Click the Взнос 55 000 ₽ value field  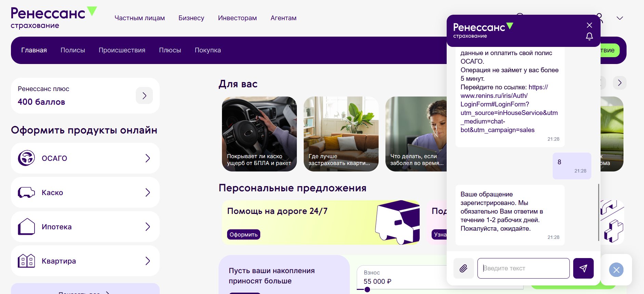[x=402, y=277]
